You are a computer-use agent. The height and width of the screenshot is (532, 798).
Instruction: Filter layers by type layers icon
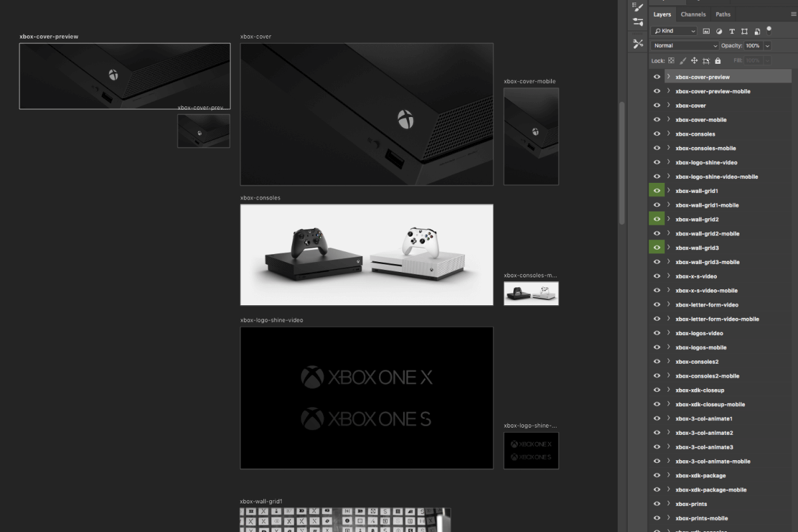732,31
